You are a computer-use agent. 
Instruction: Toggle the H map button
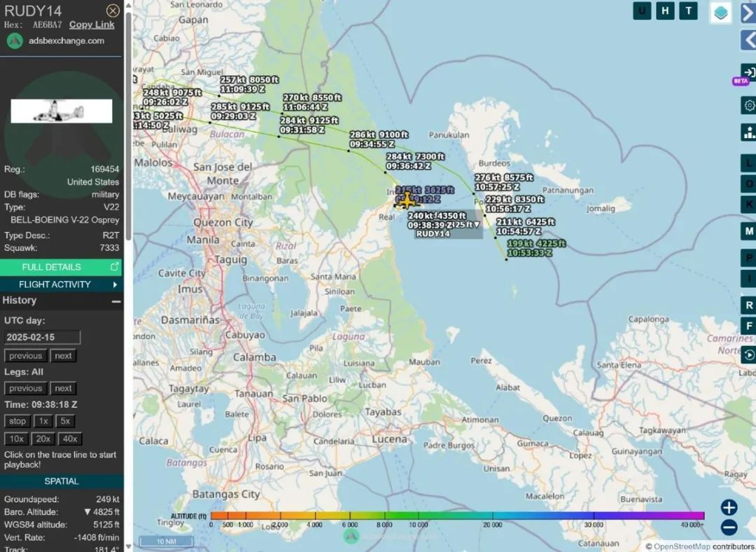(x=665, y=11)
